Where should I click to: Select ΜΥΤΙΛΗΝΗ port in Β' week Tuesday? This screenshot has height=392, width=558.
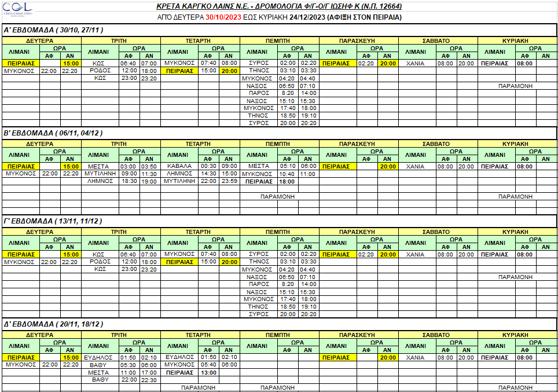coord(100,174)
